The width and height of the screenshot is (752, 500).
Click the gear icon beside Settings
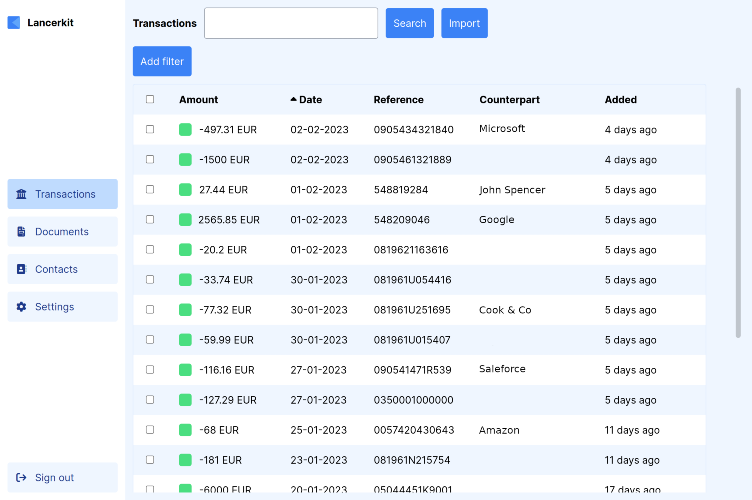[21, 307]
